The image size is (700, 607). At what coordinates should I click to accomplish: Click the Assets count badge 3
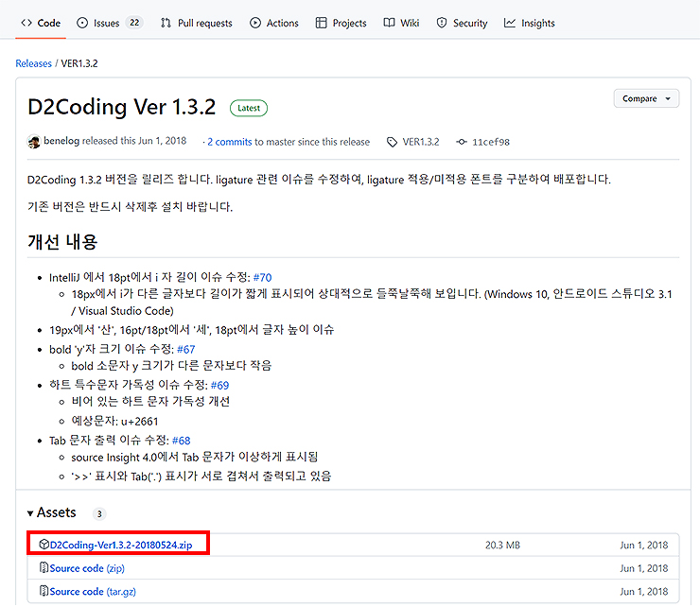tap(99, 514)
